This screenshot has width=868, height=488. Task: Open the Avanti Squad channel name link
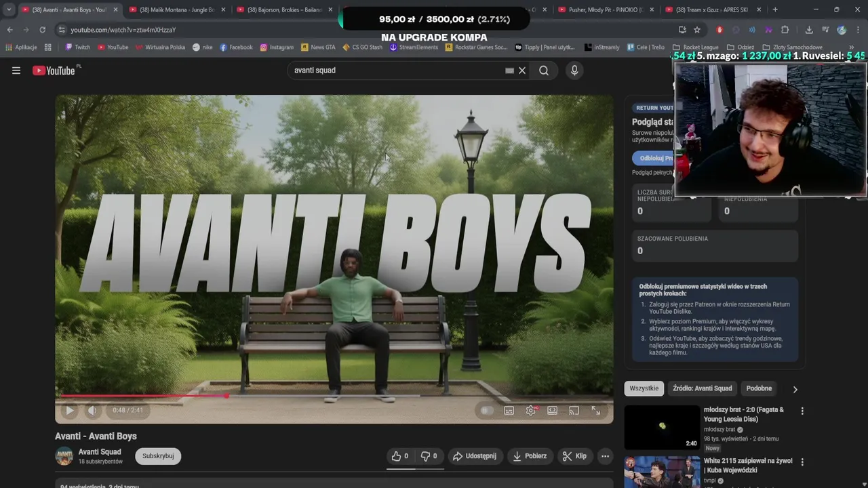(x=100, y=452)
